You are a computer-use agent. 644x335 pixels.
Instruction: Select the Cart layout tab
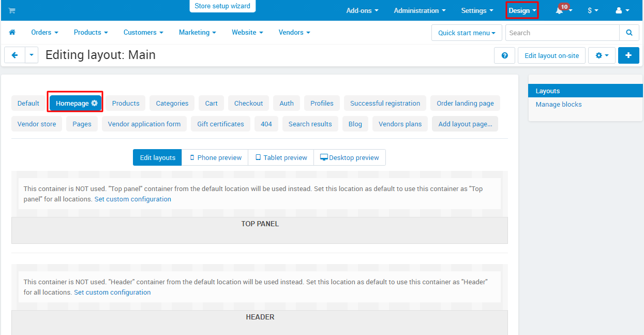click(211, 103)
